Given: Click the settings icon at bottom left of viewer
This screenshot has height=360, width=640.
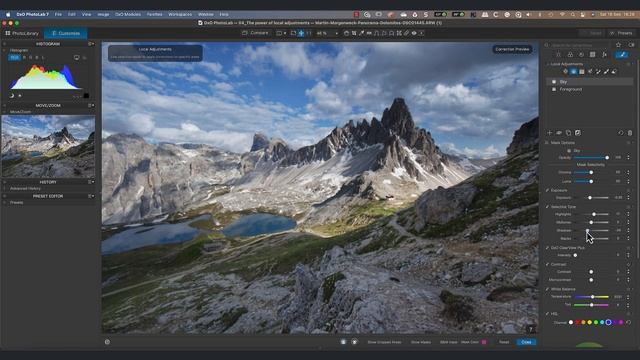Looking at the screenshot, I should [x=107, y=342].
